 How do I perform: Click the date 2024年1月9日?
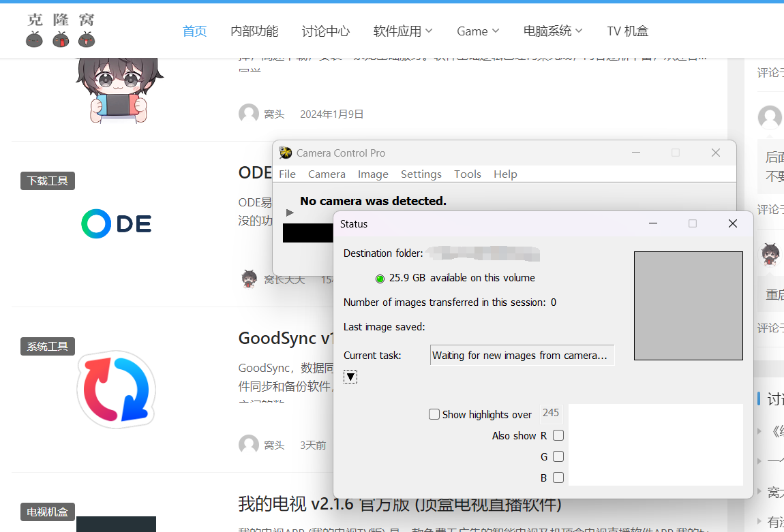331,114
